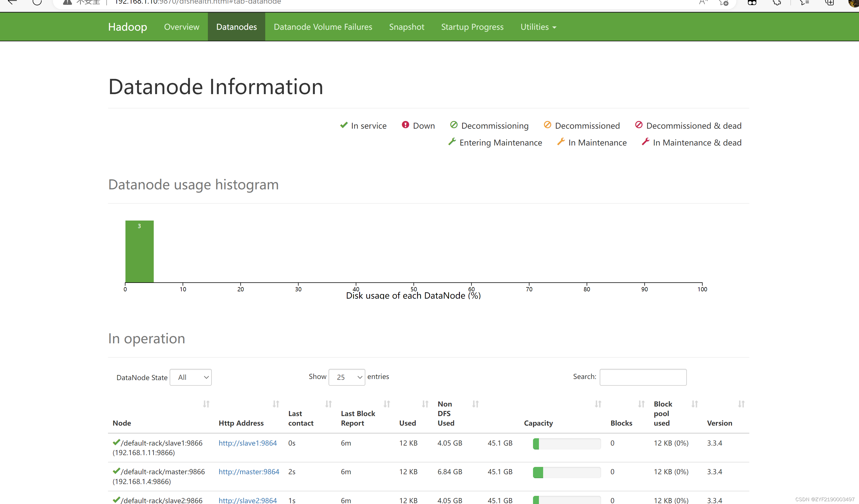859x504 pixels.
Task: Click browser refresh icon
Action: click(37, 3)
